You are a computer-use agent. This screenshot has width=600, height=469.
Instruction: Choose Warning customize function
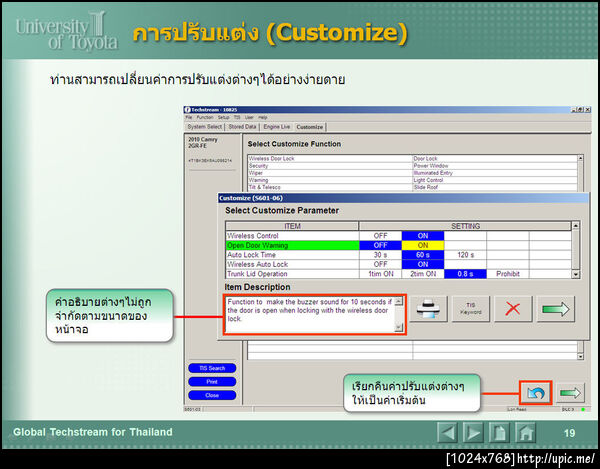click(330, 180)
